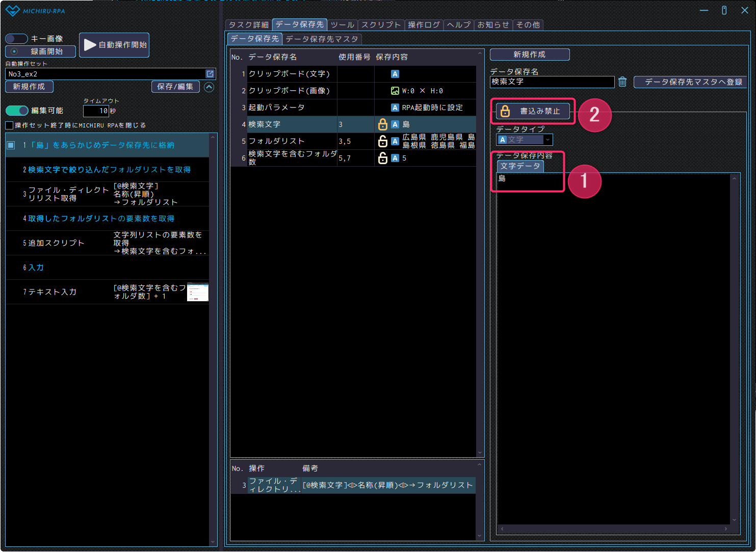Click the unlocked padlock in row 6
The height and width of the screenshot is (552, 756).
pos(382,159)
